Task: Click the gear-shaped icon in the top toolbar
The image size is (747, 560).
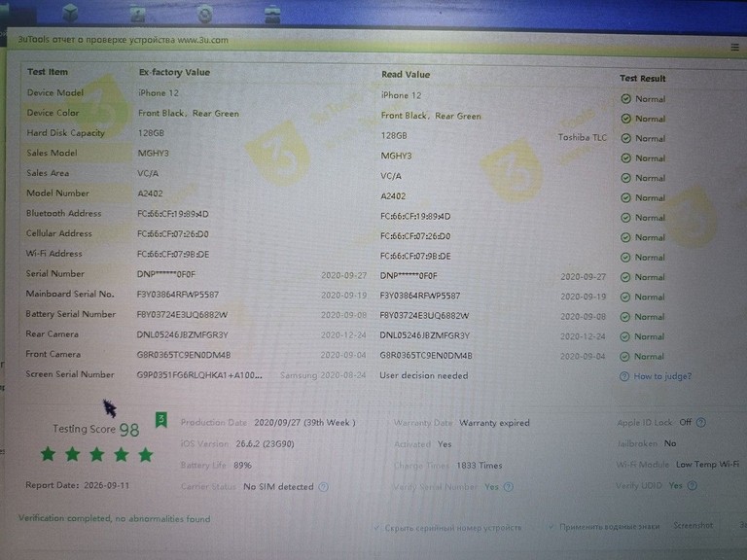Action: point(205,14)
